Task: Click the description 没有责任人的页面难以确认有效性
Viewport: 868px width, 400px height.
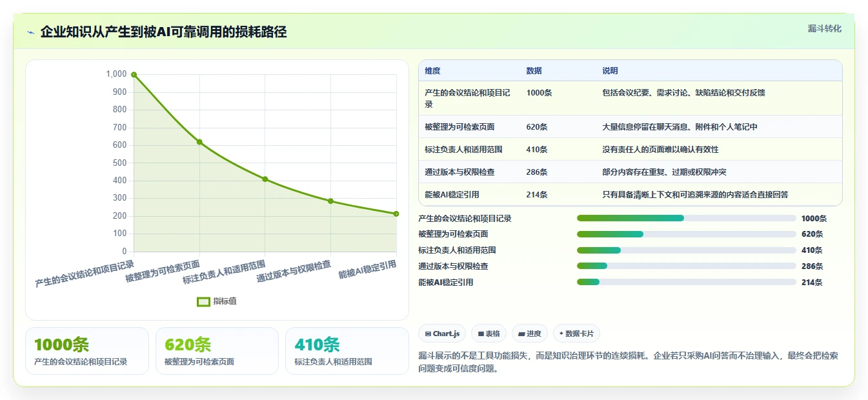Action: (660, 150)
